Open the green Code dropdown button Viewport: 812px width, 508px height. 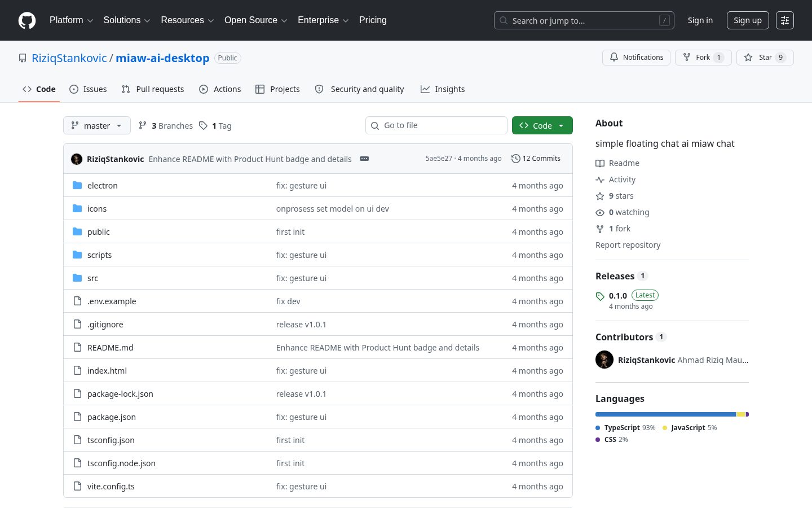(x=542, y=125)
